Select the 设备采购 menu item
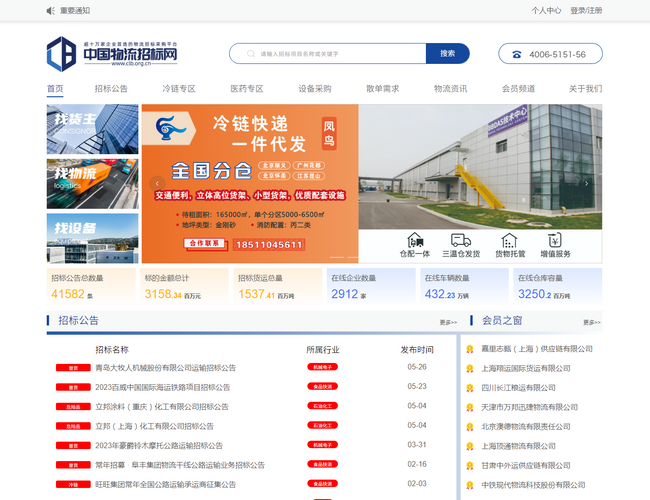Viewport: 650px width, 500px height. pos(314,88)
